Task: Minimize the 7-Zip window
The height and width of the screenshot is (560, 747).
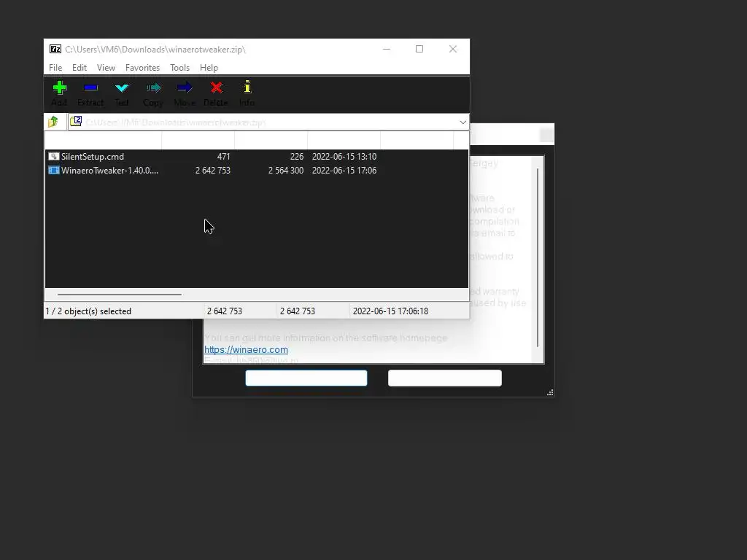Action: point(387,49)
